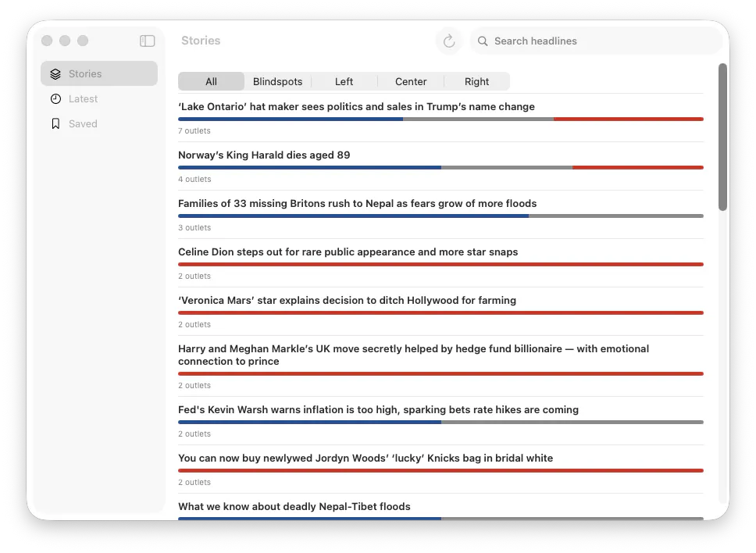The image size is (756, 553).
Task: Click bias bar under Lake Ontario story
Action: tap(440, 119)
